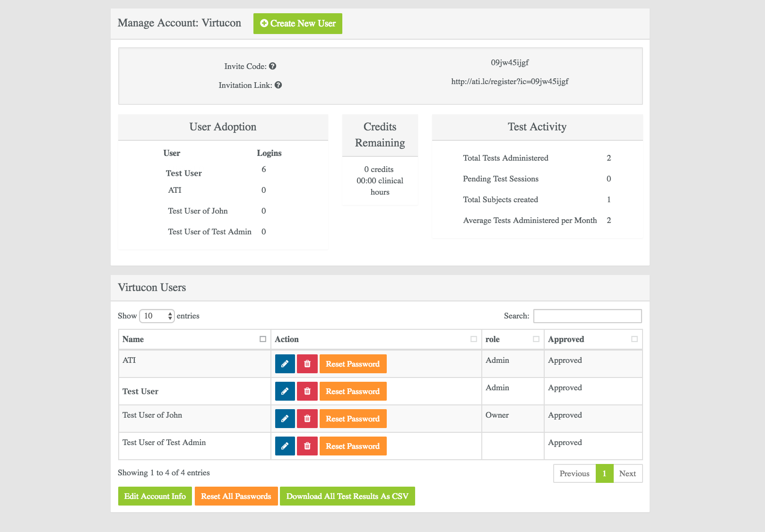Click Test User in User Adoption list

click(184, 173)
